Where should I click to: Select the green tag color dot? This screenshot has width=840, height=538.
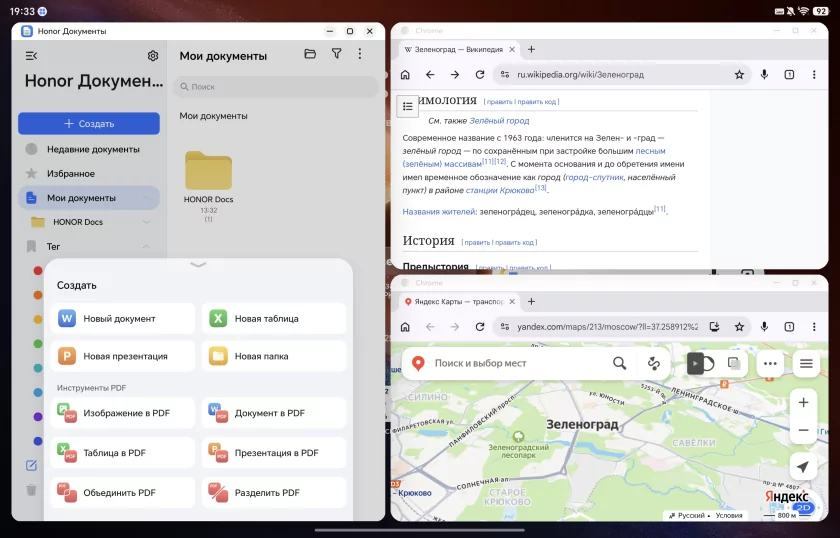click(38, 343)
